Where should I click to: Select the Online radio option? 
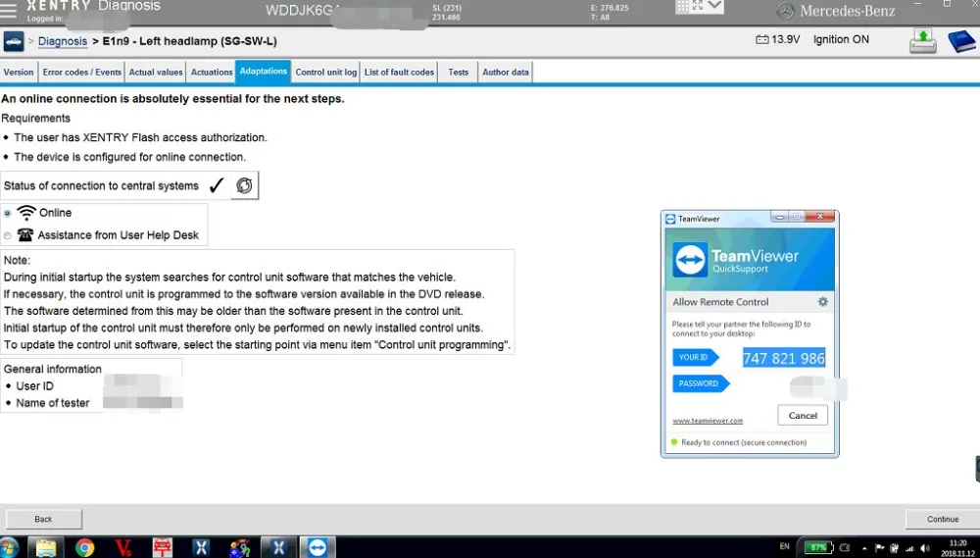click(8, 214)
